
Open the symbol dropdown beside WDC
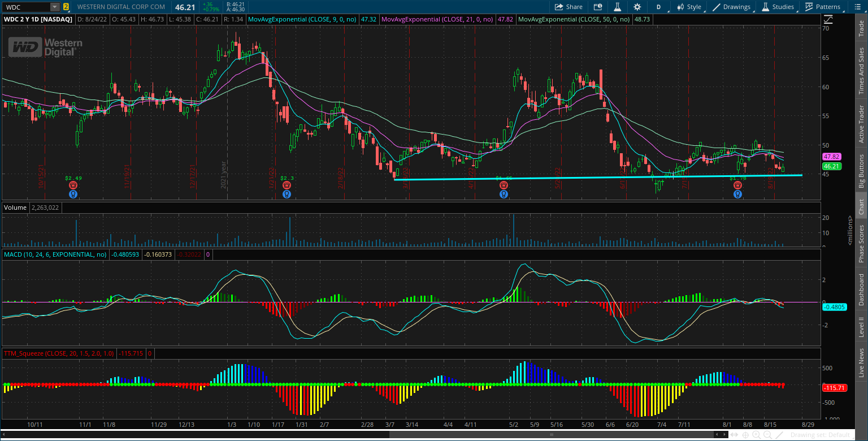[54, 6]
